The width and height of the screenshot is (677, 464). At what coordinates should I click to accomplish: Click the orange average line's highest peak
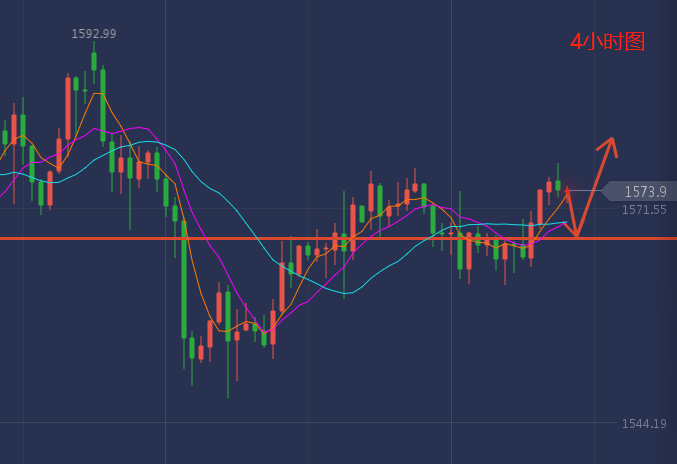tap(97, 93)
